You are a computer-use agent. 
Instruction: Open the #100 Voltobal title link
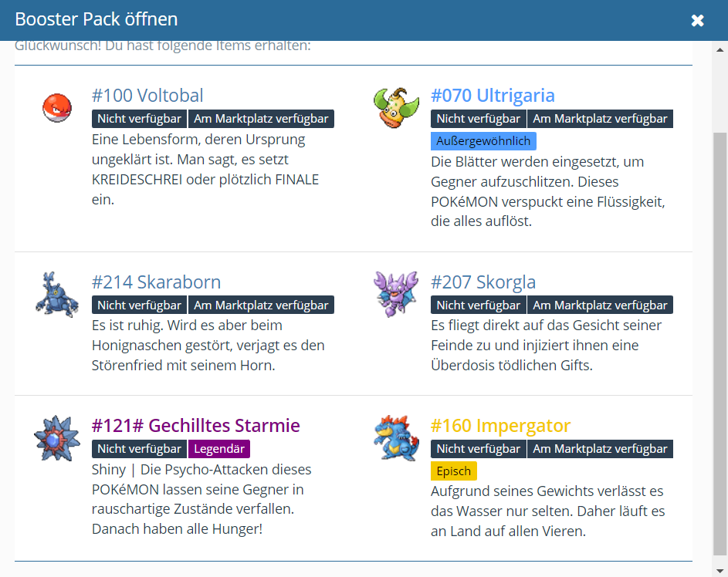(147, 96)
